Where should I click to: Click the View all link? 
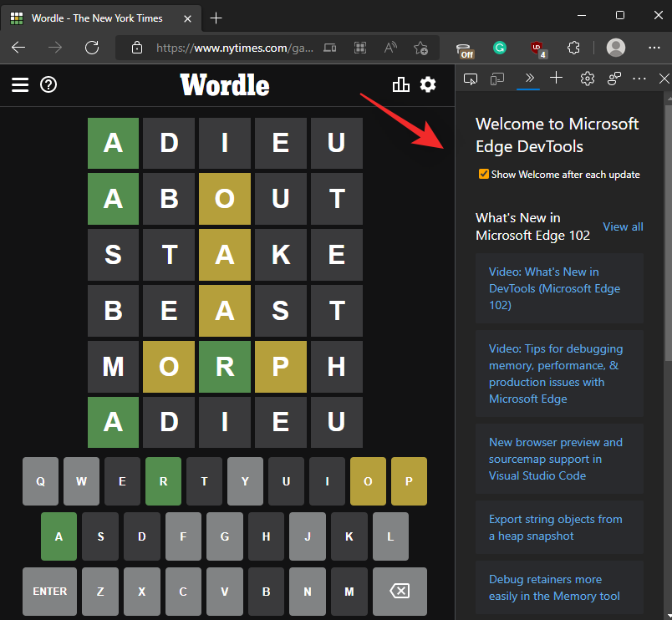pos(623,226)
